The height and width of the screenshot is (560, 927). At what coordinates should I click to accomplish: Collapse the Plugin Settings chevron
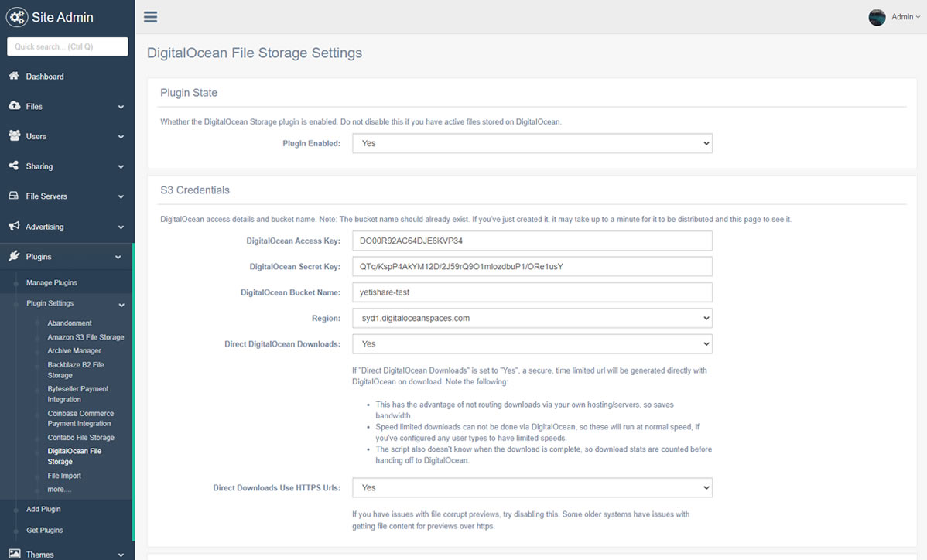pos(121,306)
